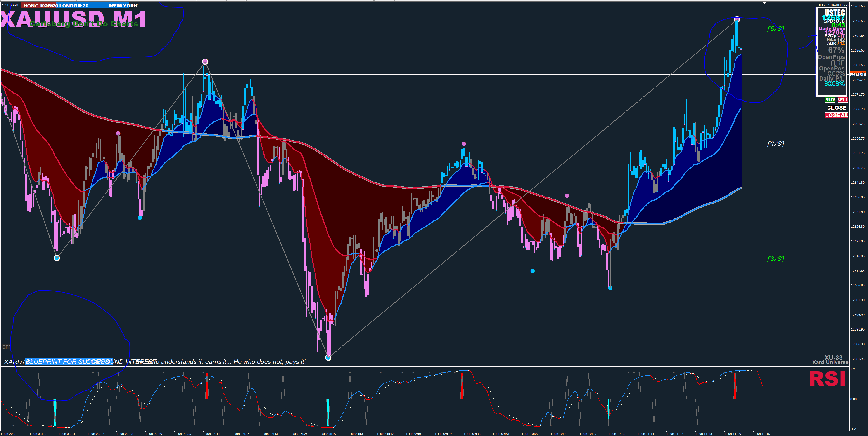Click the BLUEPRINT FOR SUCCESS banner
The height and width of the screenshot is (436, 868).
coord(69,362)
